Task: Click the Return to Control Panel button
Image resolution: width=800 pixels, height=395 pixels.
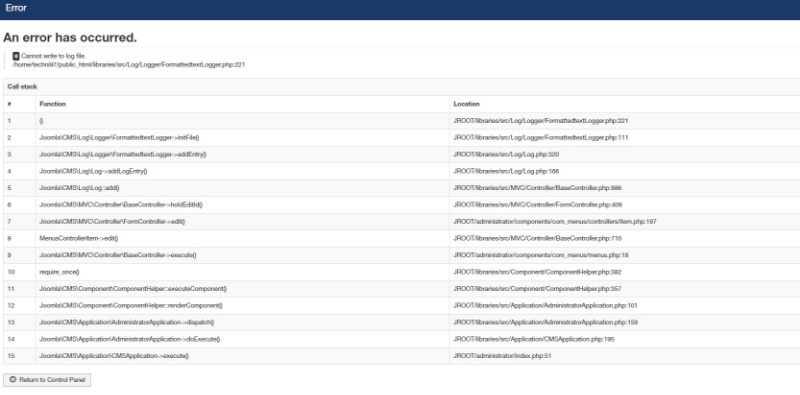Action: pos(47,380)
